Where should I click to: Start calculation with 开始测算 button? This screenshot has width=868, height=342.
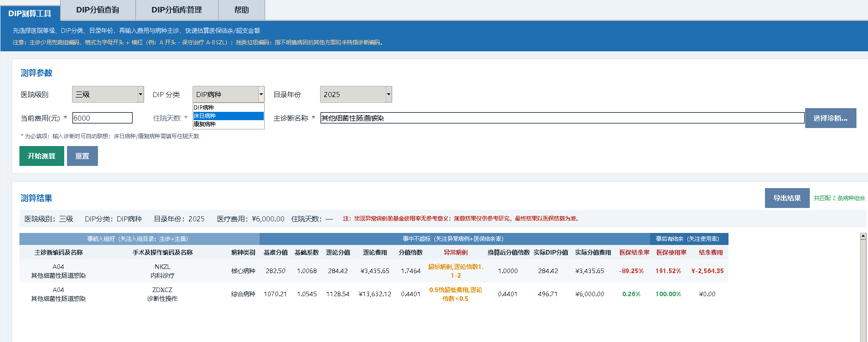pyautogui.click(x=42, y=156)
